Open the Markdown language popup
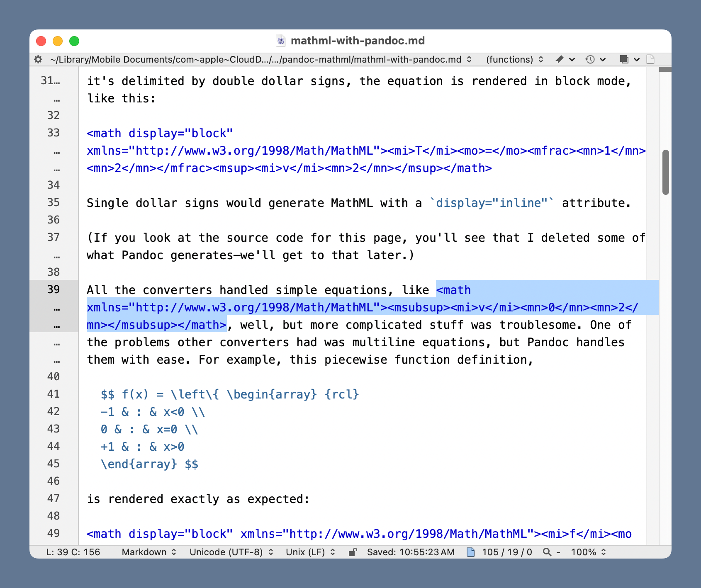The width and height of the screenshot is (701, 588). pyautogui.click(x=149, y=552)
